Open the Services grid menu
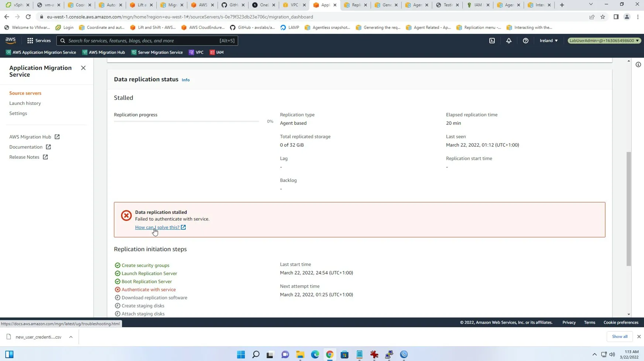 click(x=39, y=41)
